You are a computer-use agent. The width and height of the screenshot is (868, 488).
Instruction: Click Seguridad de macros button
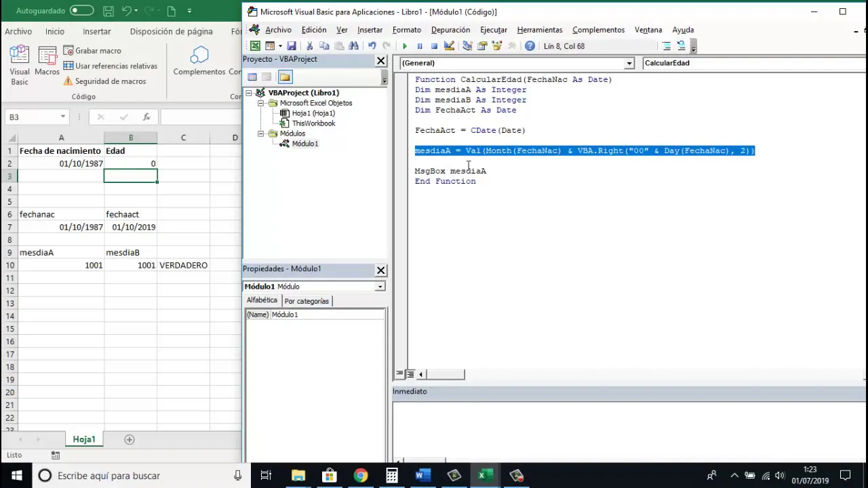[x=104, y=81]
